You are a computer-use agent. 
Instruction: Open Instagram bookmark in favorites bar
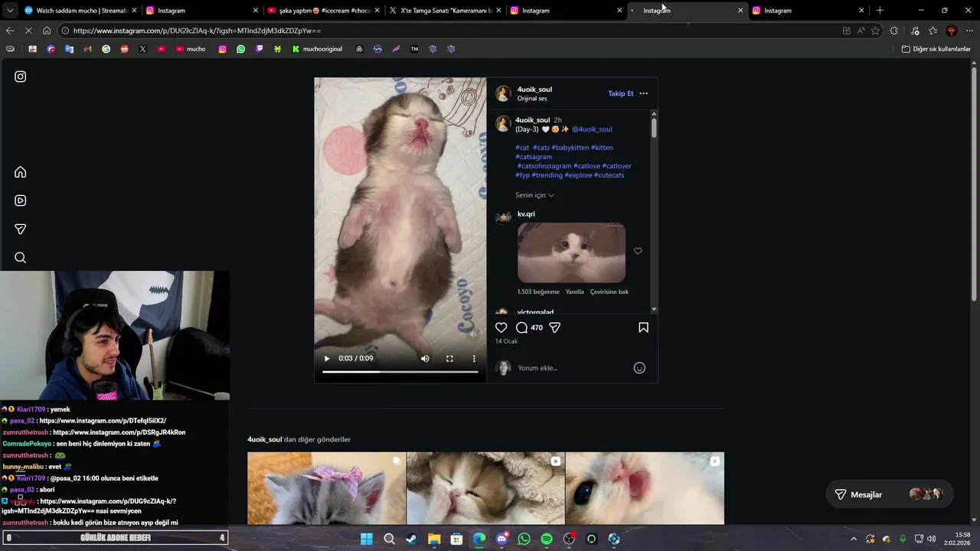tap(223, 49)
